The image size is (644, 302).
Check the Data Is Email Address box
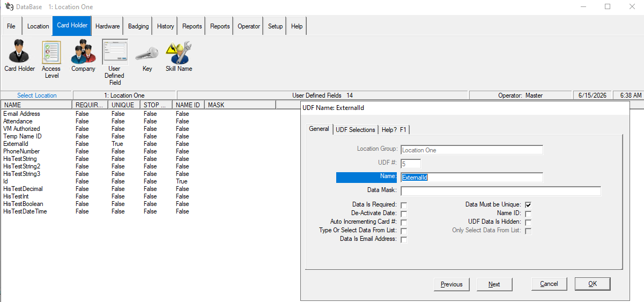(x=404, y=239)
